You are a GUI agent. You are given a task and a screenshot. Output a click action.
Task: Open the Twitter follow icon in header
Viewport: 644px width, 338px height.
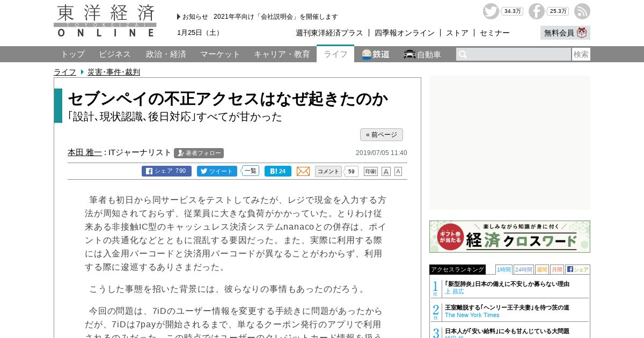click(x=491, y=11)
